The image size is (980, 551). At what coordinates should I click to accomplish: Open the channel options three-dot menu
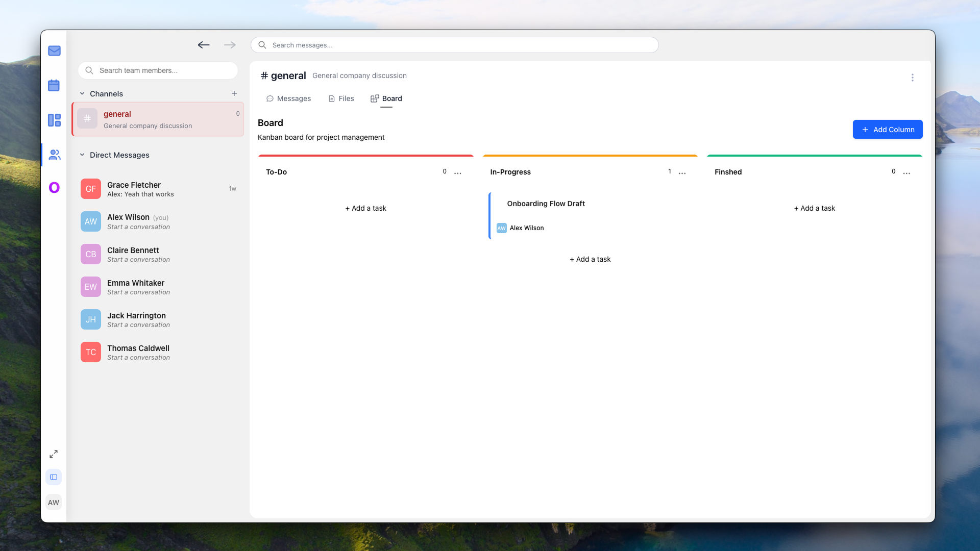(913, 78)
